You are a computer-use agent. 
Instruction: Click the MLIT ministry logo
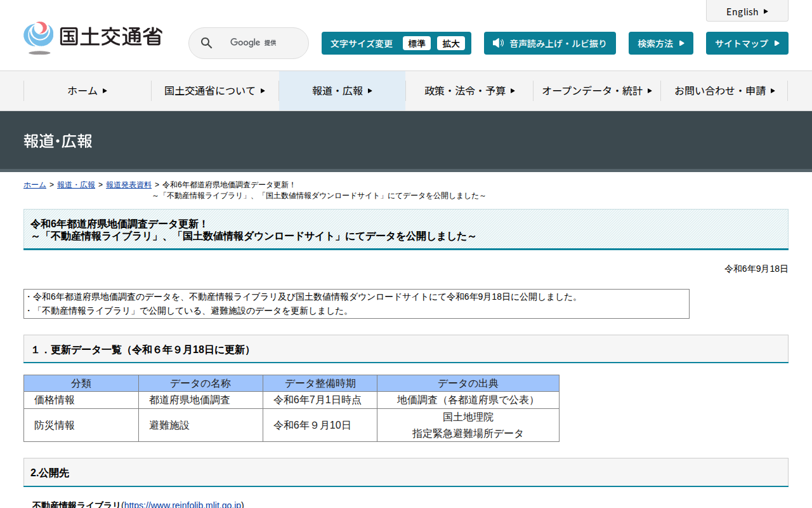pyautogui.click(x=93, y=37)
